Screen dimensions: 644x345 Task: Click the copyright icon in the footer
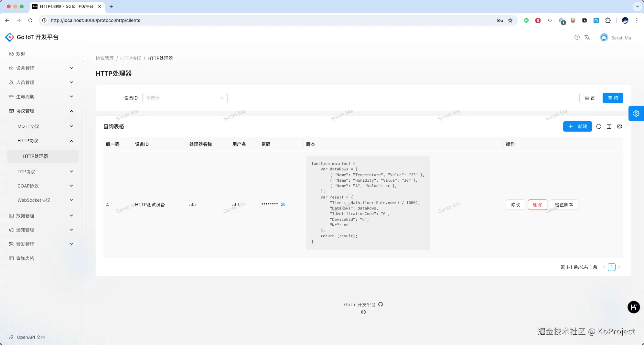click(x=363, y=312)
